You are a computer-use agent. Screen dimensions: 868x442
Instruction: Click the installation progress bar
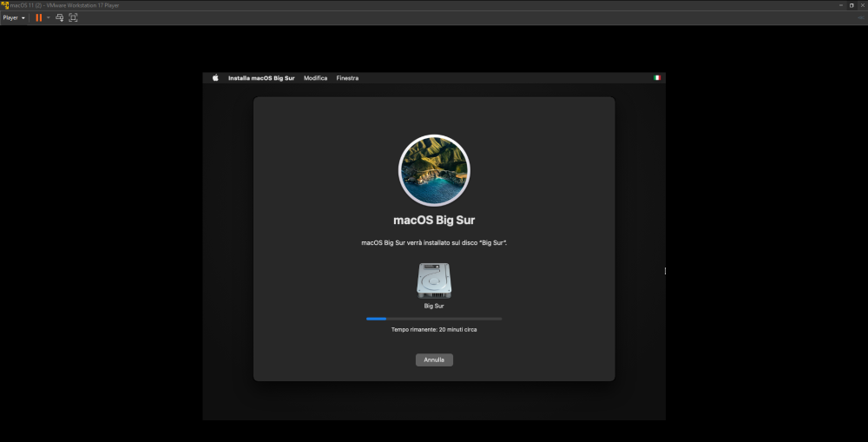[434, 319]
